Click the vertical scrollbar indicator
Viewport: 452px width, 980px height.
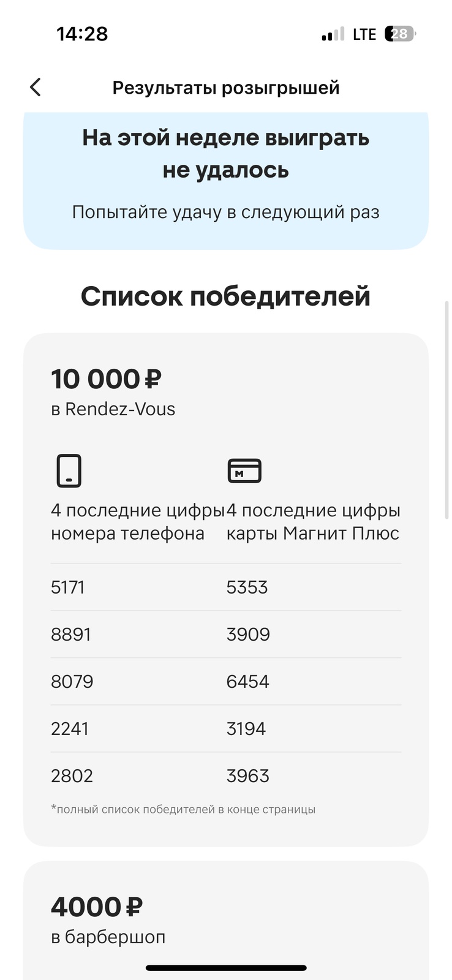[446, 410]
